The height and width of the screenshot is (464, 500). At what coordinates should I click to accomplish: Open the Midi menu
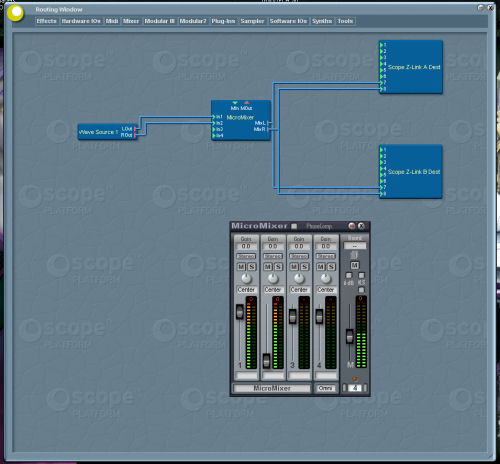[112, 21]
